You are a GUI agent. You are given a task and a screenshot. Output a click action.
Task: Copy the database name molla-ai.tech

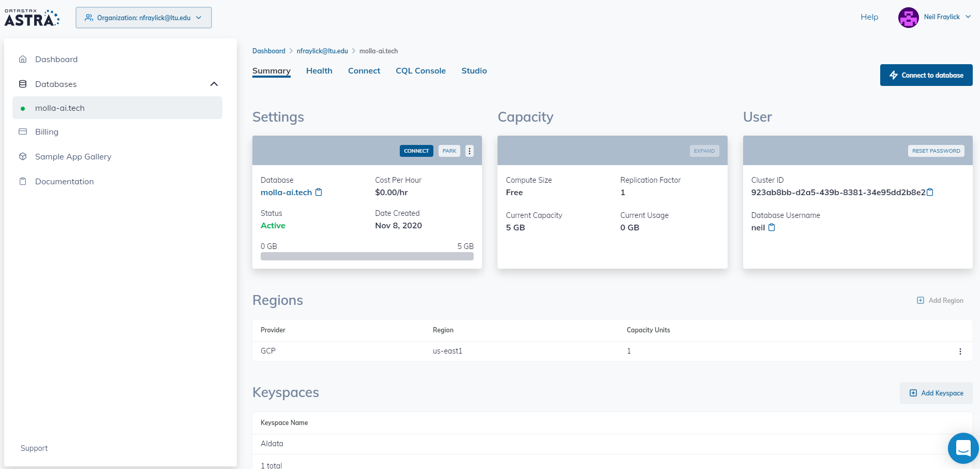tap(319, 192)
